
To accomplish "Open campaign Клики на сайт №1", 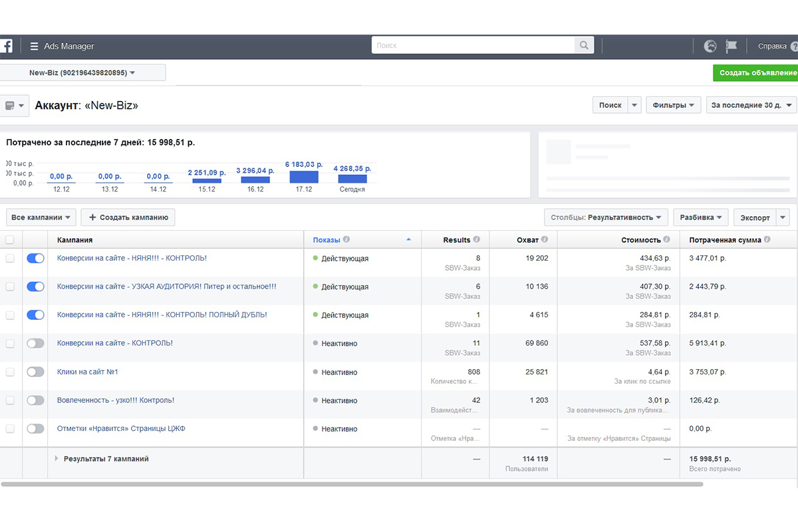I will pyautogui.click(x=88, y=372).
